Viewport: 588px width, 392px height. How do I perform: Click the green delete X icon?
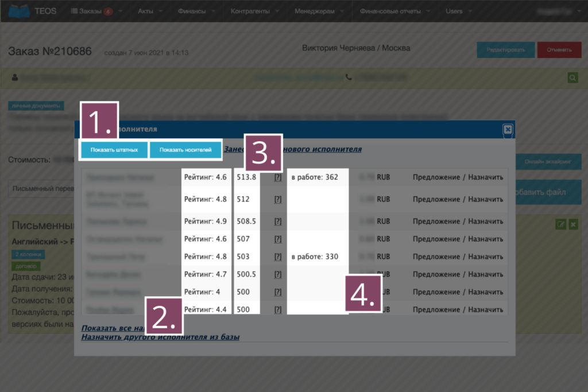[x=572, y=224]
